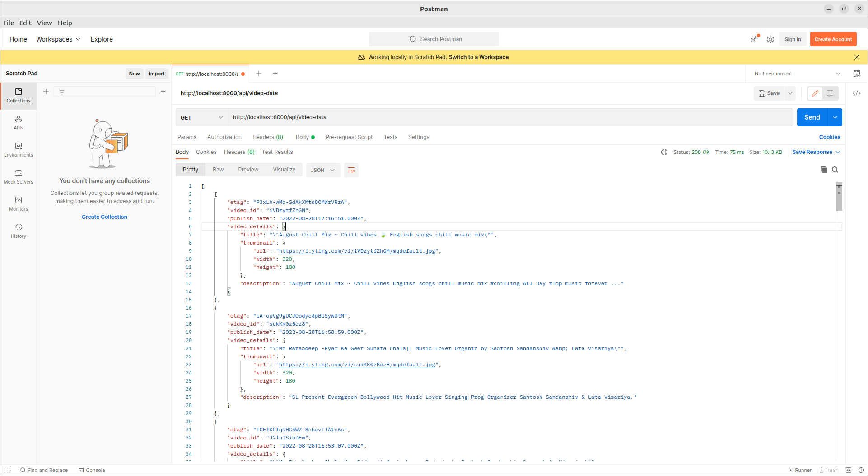Click the capture requests satellite icon
Viewport: 868px width, 476px height.
[755, 39]
